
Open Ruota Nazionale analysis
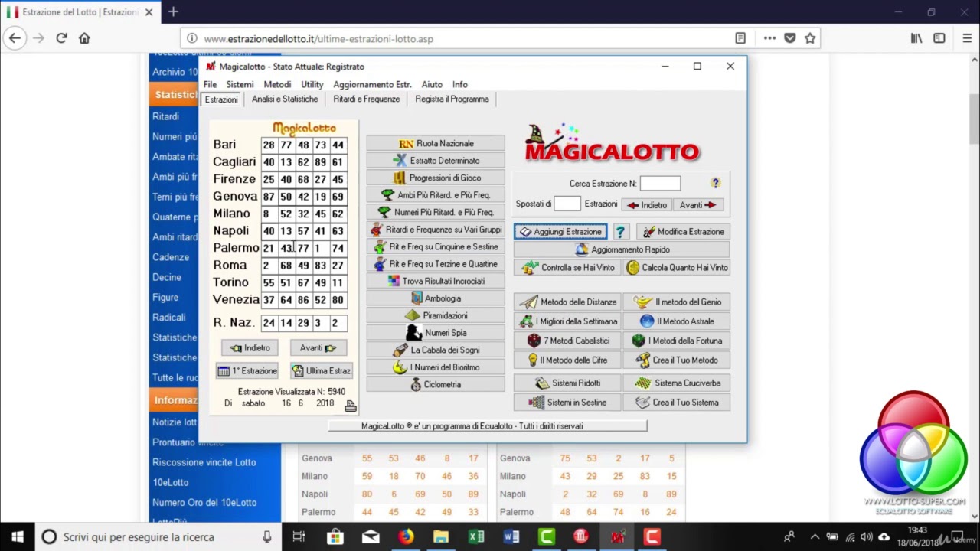point(436,143)
